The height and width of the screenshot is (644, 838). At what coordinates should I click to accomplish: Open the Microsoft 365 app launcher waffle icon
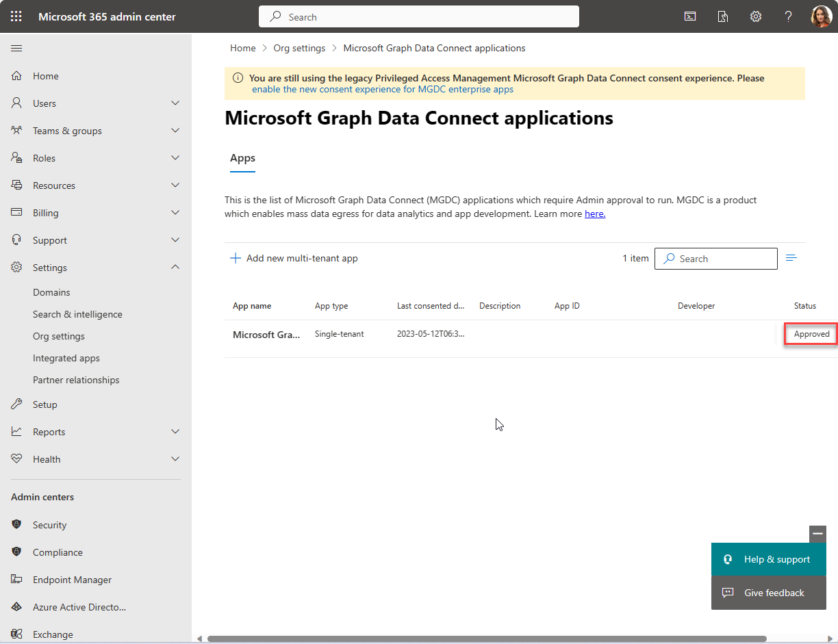pos(16,16)
